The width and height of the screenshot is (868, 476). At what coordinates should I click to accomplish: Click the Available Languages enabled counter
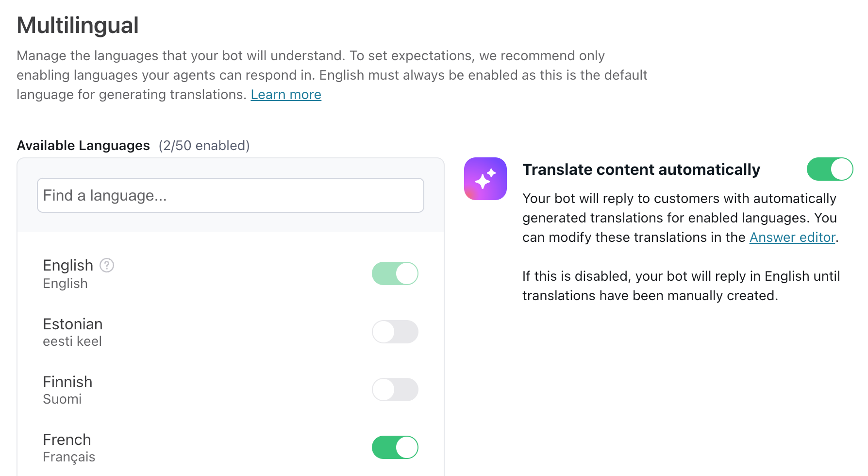click(203, 145)
